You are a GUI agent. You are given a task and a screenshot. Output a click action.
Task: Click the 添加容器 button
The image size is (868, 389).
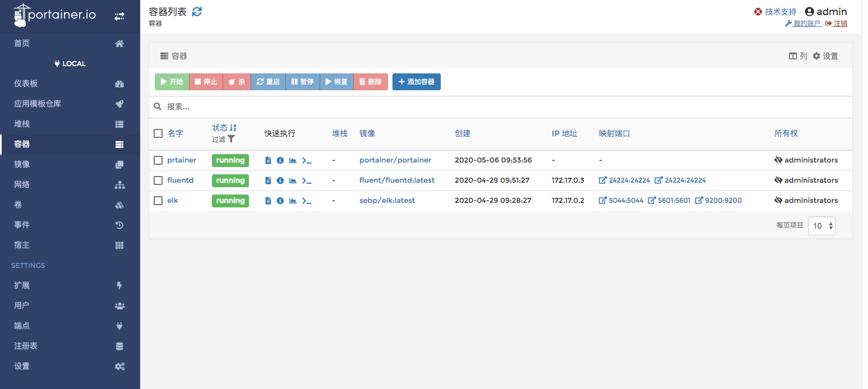point(416,82)
